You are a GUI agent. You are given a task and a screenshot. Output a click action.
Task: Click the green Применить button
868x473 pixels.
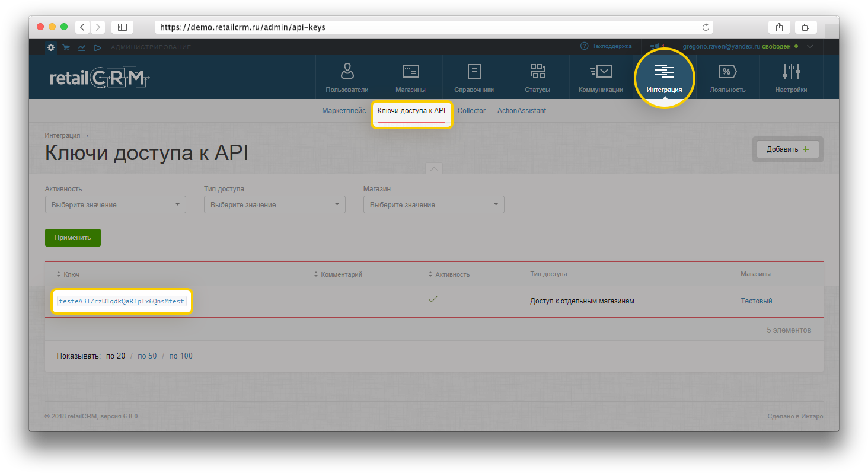point(73,238)
